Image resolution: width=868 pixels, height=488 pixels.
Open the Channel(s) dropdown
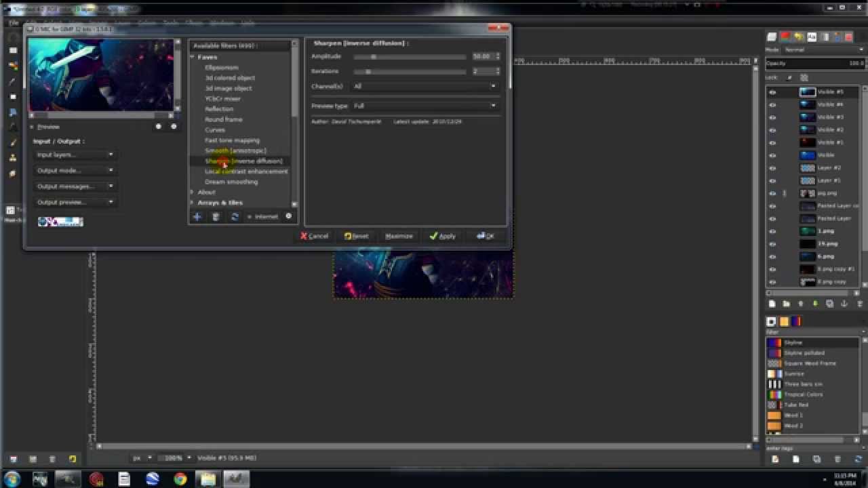(x=425, y=86)
